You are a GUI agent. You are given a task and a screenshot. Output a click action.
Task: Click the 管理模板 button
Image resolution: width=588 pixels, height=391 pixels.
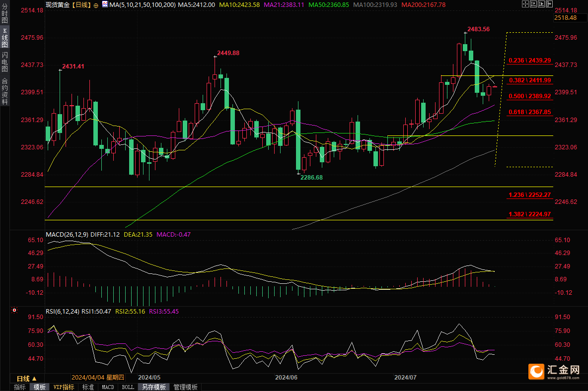185,387
